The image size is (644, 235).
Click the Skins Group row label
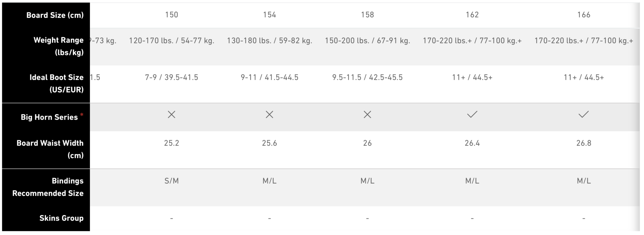(x=61, y=218)
